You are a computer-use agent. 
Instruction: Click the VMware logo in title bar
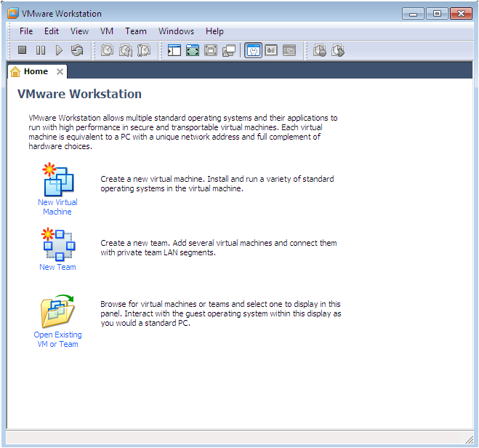point(13,14)
